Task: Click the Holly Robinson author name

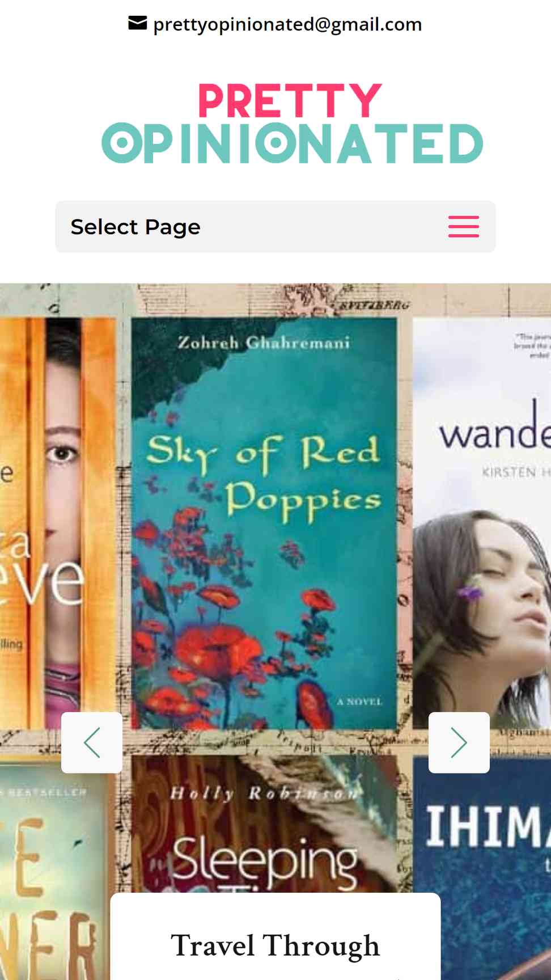Action: (x=264, y=793)
